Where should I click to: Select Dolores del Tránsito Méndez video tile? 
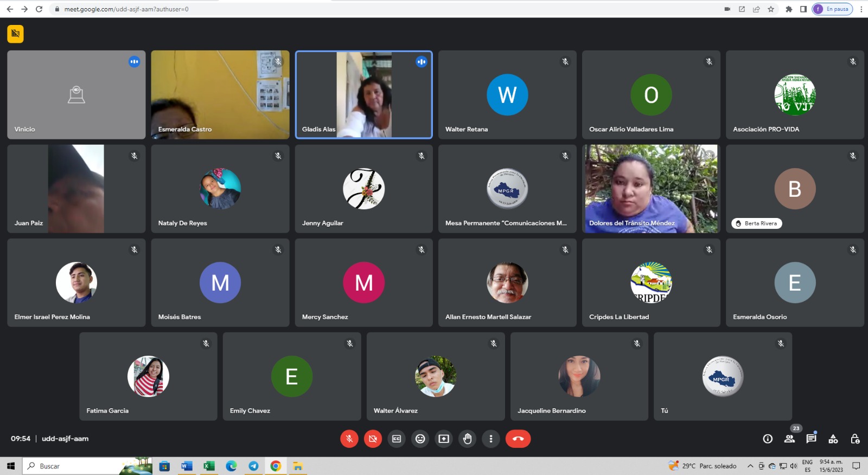(x=651, y=189)
